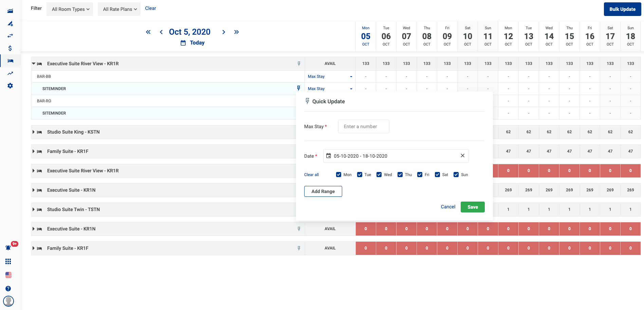644x310 pixels.
Task: Click the green Save button
Action: [472, 207]
